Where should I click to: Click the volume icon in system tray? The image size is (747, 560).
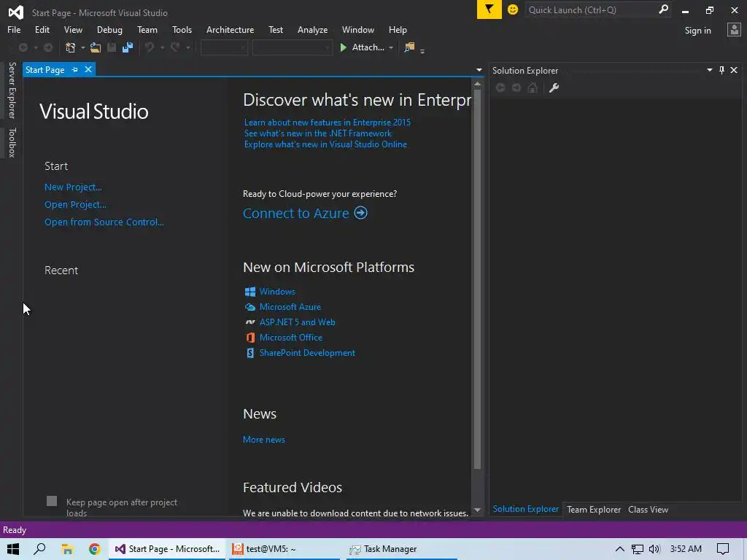coord(654,549)
